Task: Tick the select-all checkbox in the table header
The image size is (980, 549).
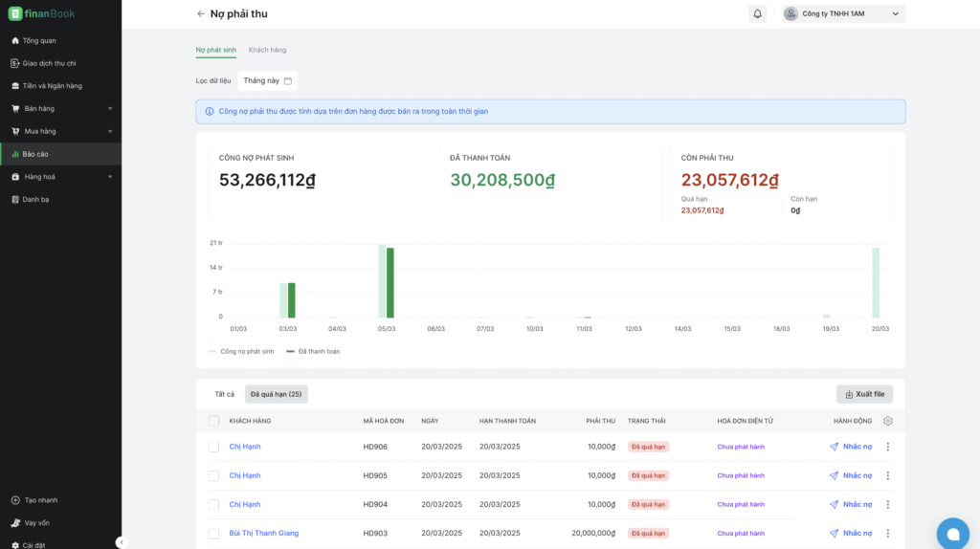Action: coord(213,421)
